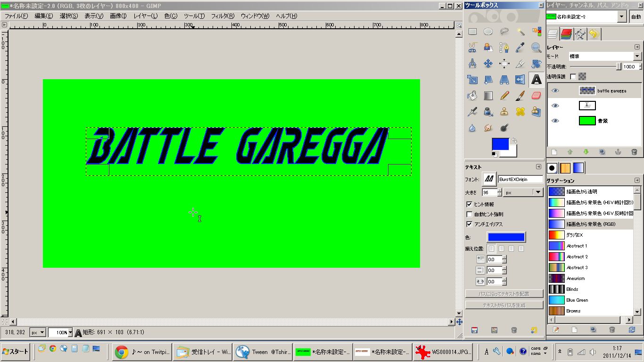This screenshot has height=362, width=644.
Task: Choose the Eraser tool
Action: pyautogui.click(x=537, y=96)
